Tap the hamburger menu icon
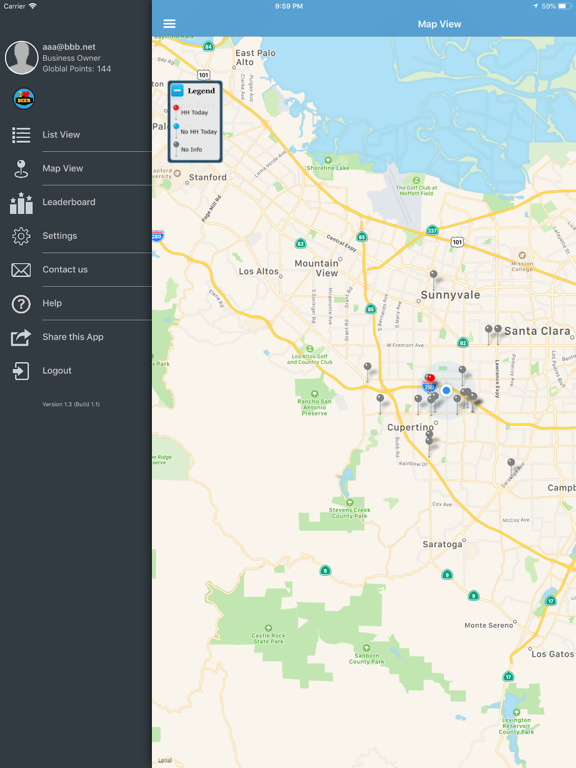576x768 pixels. pyautogui.click(x=169, y=24)
